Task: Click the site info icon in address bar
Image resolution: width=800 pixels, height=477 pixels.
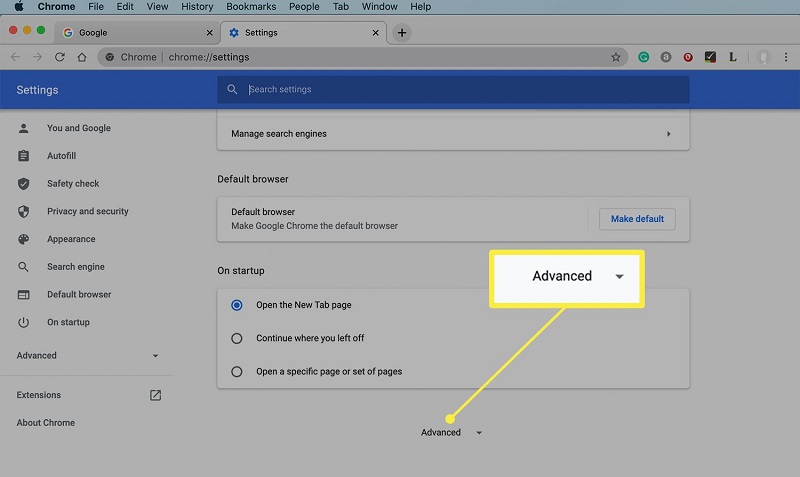Action: pyautogui.click(x=110, y=57)
